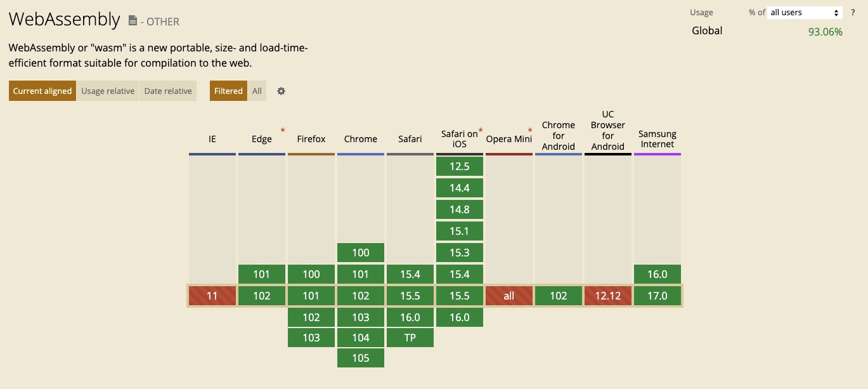Screen dimensions: 868x389
Task: Switch to the Usage relative tab
Action: 108,91
